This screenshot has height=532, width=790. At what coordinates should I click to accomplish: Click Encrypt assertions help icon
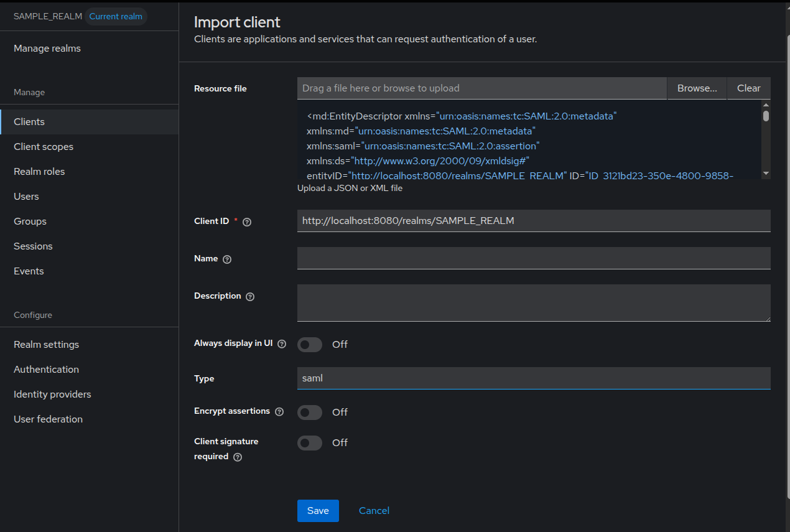[279, 412]
